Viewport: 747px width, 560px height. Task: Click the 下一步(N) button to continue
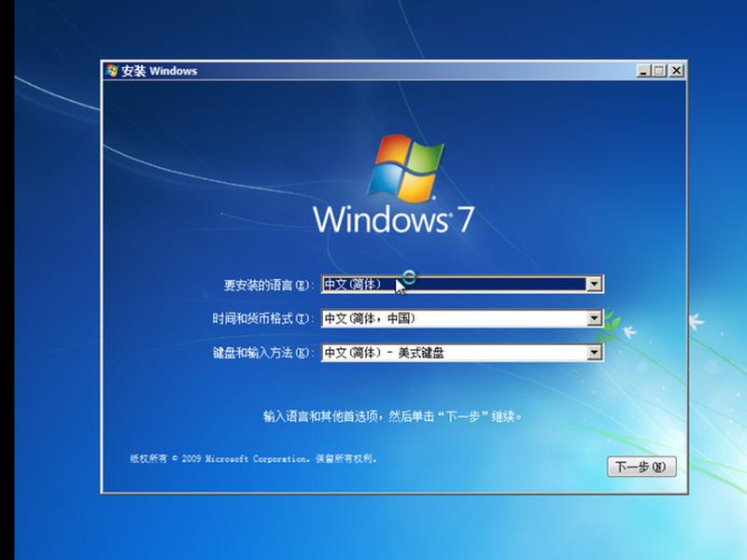coord(641,466)
